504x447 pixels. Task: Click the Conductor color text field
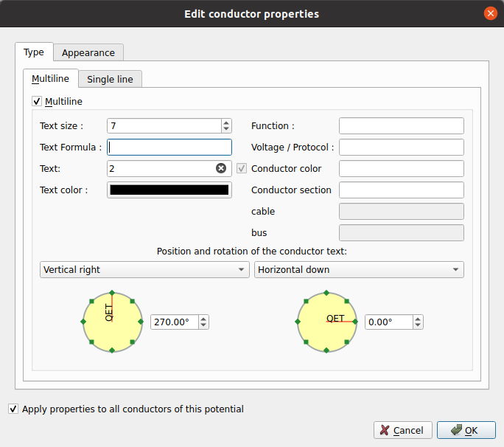pyautogui.click(x=402, y=168)
